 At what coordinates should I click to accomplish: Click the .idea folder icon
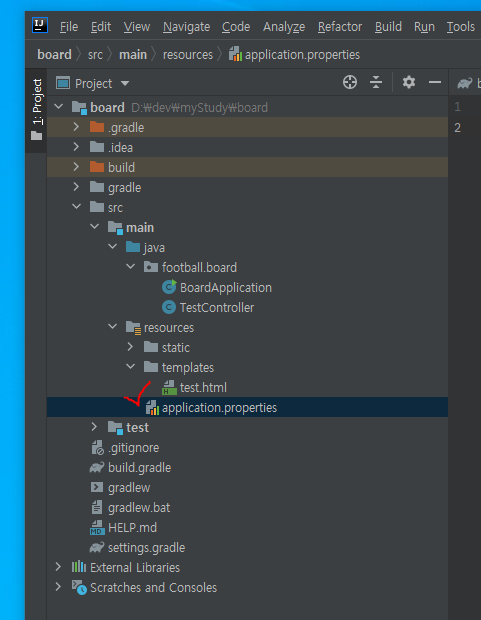[x=97, y=147]
